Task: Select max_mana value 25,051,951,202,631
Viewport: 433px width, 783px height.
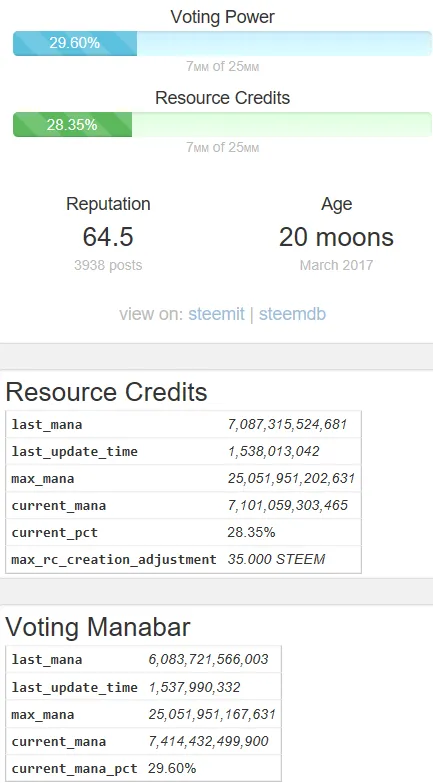Action: [291, 478]
